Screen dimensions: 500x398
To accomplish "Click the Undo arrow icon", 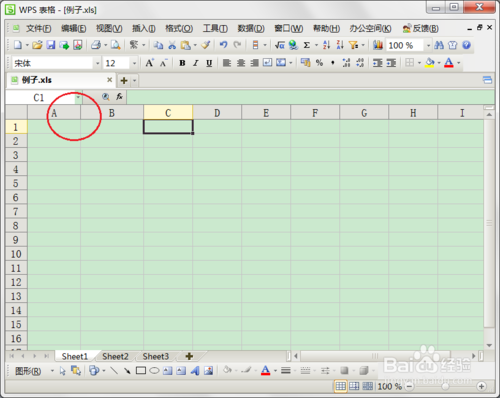I will click(224, 45).
